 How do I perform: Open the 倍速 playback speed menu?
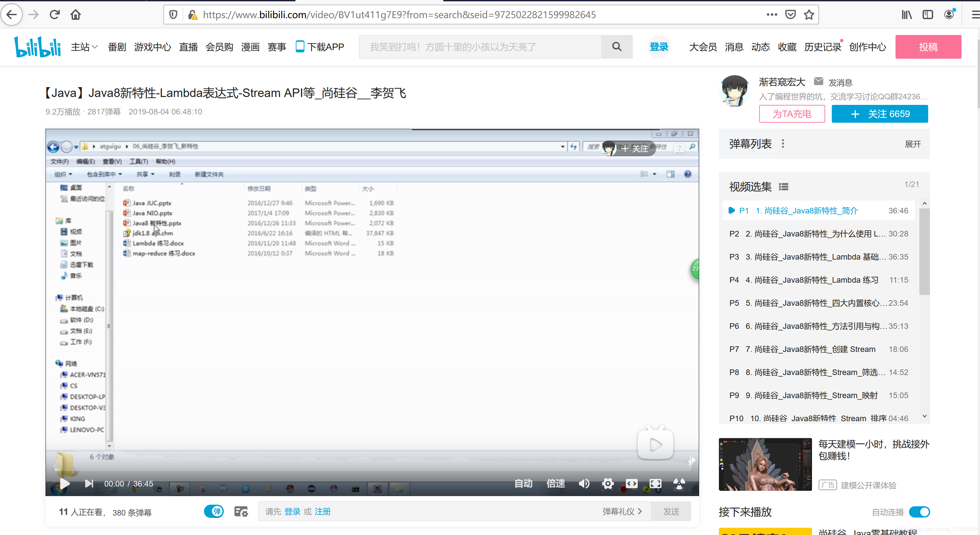tap(556, 483)
